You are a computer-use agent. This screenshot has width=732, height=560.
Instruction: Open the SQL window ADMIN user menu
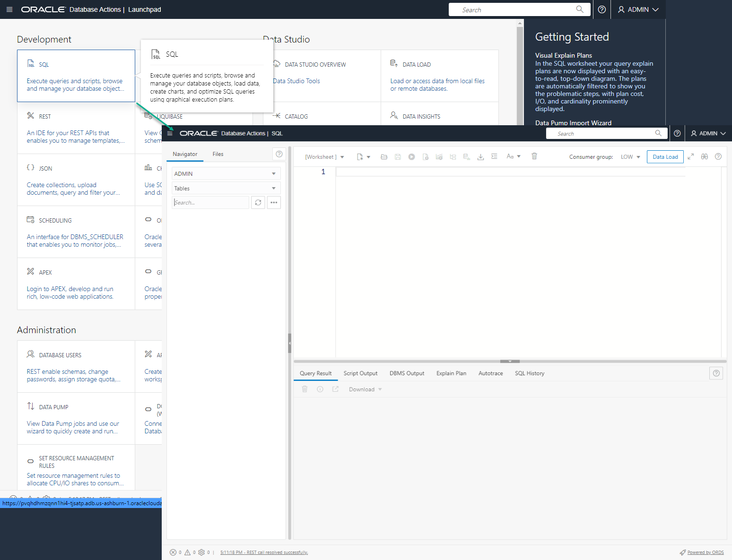point(708,133)
